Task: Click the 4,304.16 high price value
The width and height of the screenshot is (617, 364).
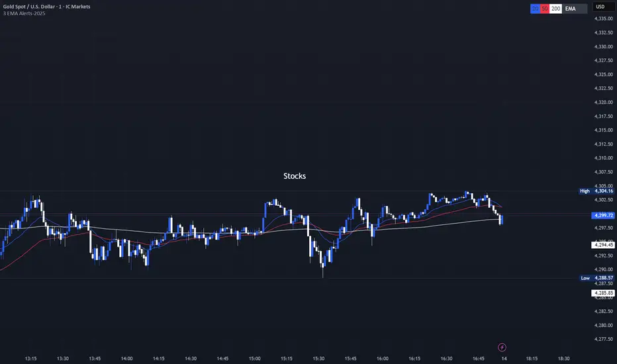Action: pos(603,191)
